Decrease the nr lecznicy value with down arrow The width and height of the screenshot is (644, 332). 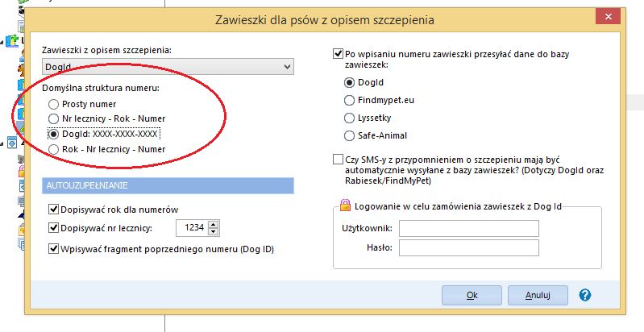(x=213, y=232)
